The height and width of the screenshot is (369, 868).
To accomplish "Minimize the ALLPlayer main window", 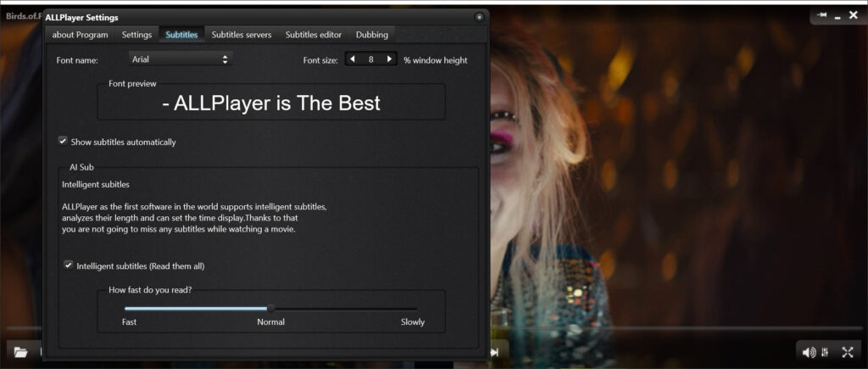I will click(x=837, y=18).
